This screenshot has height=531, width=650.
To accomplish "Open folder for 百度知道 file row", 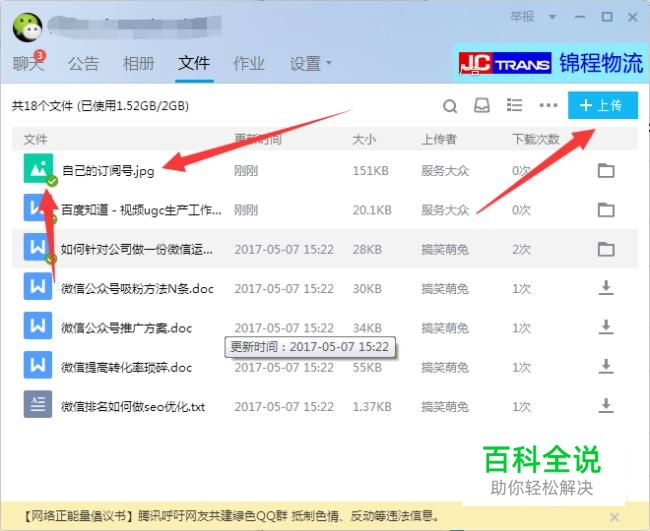I will tap(606, 210).
